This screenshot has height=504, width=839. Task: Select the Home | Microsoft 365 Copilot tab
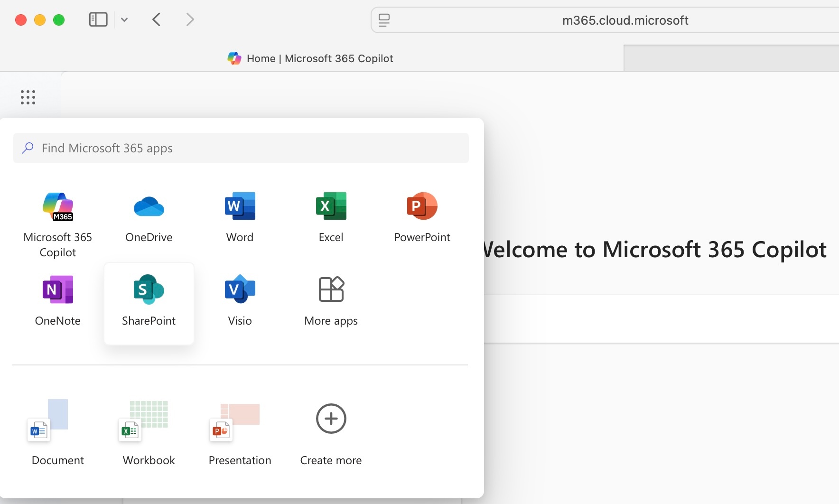[311, 58]
